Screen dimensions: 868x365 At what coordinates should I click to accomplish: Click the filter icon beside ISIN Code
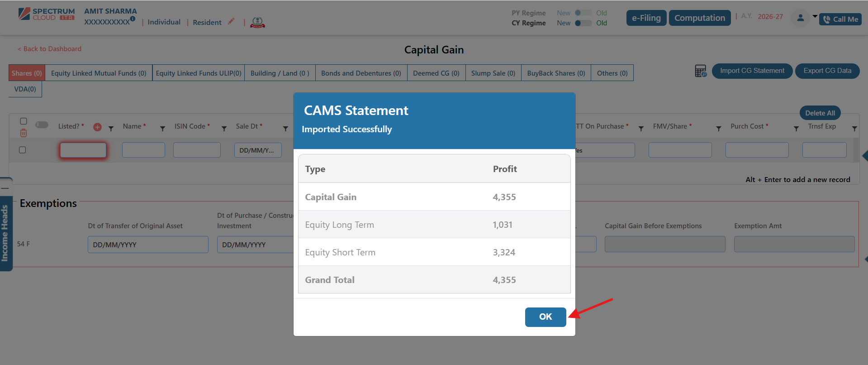(224, 129)
